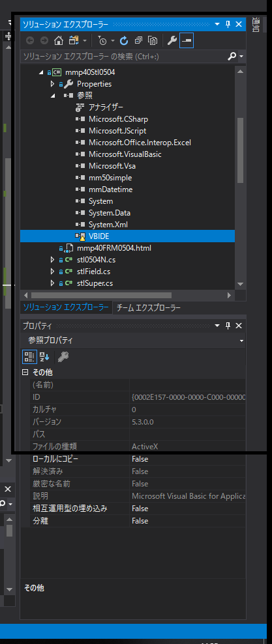
Task: Open the 参照プロパティ object dropdown
Action: click(x=241, y=341)
